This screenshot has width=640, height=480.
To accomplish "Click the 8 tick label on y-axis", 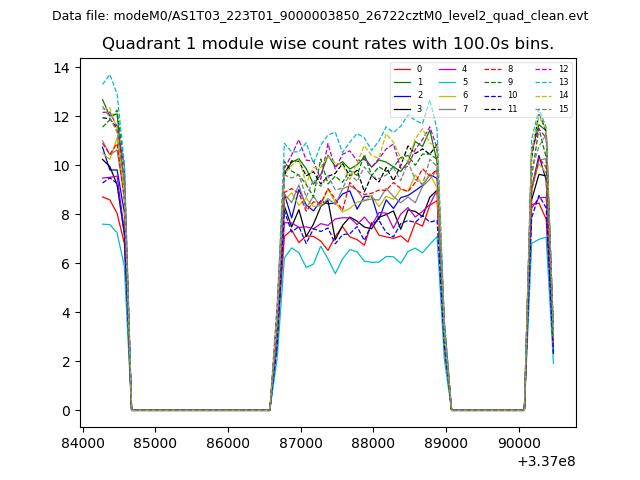I will pyautogui.click(x=64, y=215).
